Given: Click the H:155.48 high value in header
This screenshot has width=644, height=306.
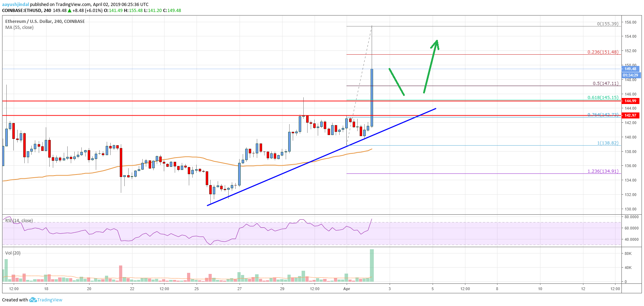Looking at the screenshot, I should pyautogui.click(x=134, y=11).
